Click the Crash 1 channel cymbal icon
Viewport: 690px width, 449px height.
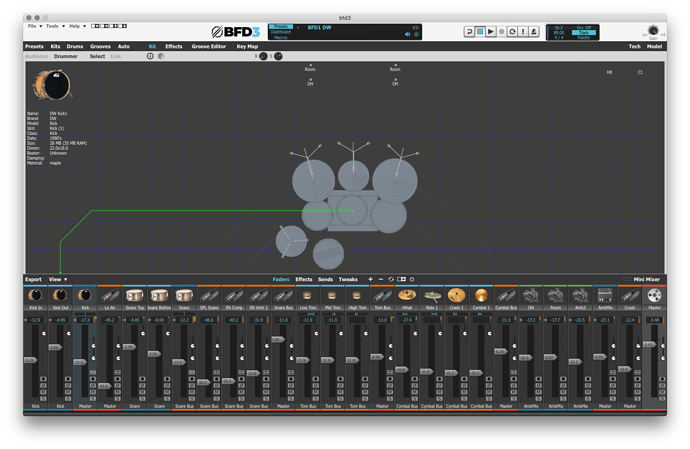coord(456,295)
